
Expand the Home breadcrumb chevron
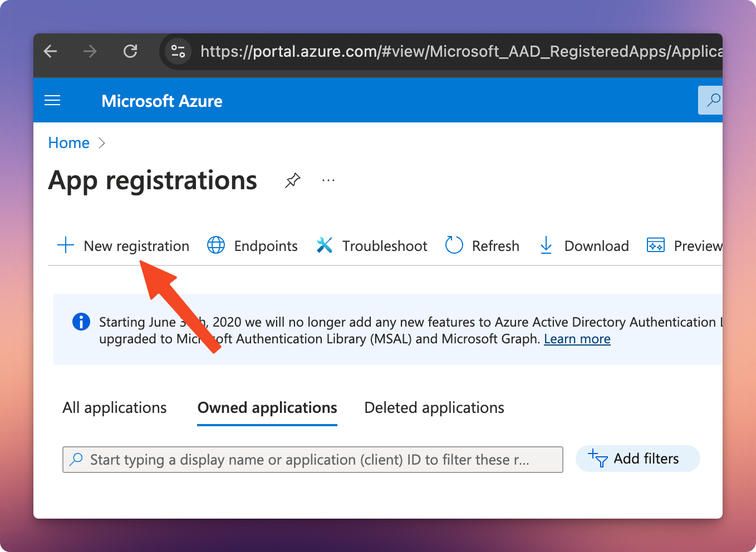(x=102, y=143)
